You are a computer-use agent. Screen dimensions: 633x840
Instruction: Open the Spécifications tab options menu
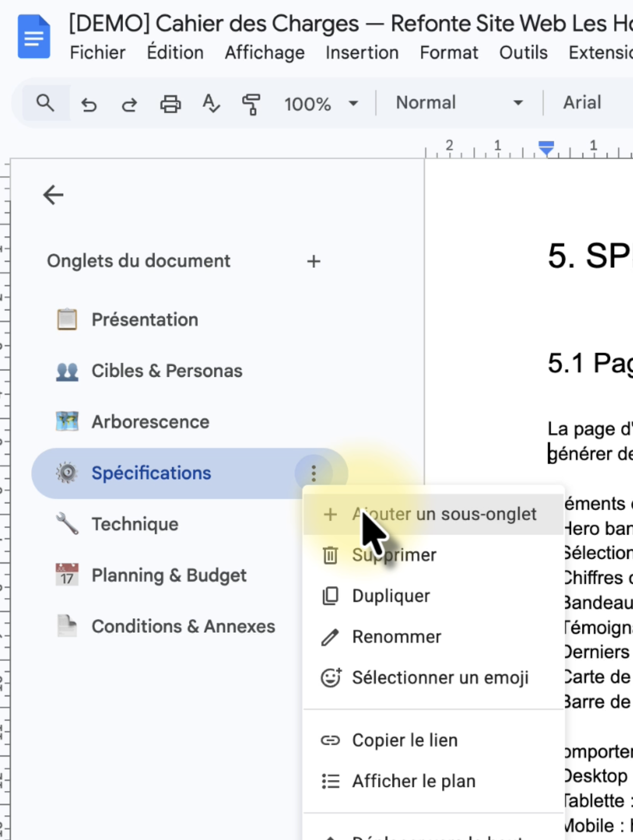[x=314, y=474]
